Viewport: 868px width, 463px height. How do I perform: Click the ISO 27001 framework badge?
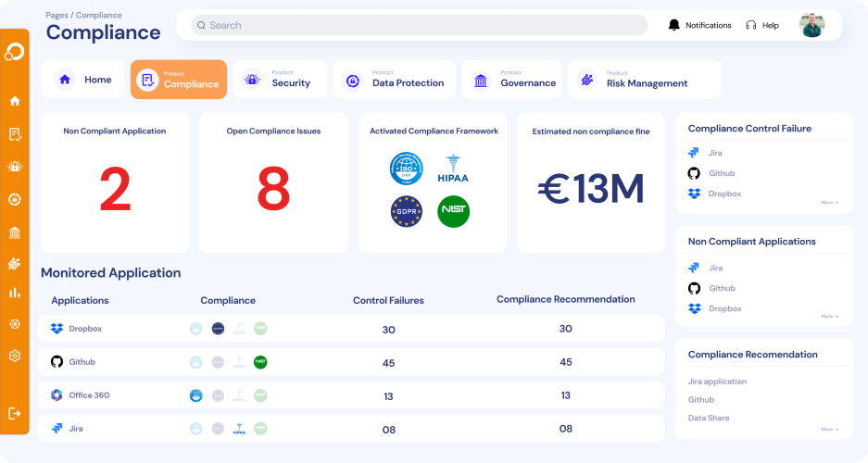[407, 169]
